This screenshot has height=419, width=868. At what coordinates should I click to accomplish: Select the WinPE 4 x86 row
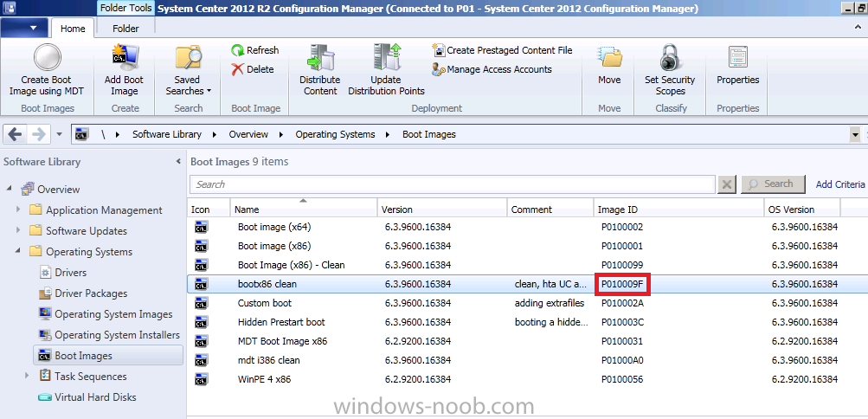point(528,380)
